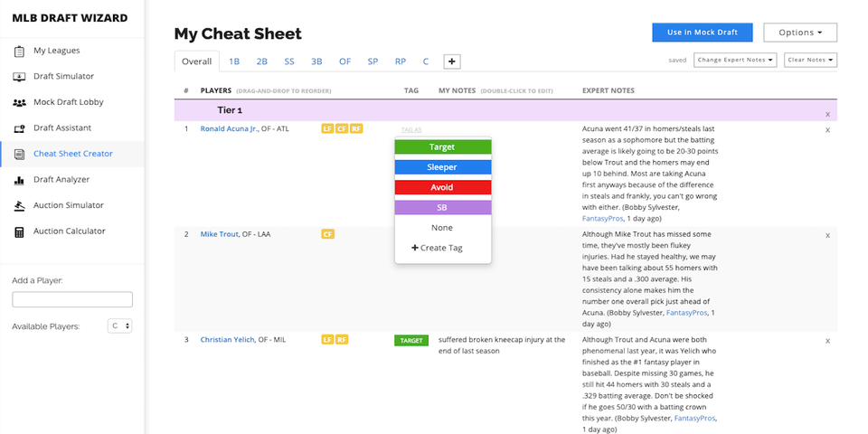
Task: Choose green Target tag option
Action: [x=443, y=146]
